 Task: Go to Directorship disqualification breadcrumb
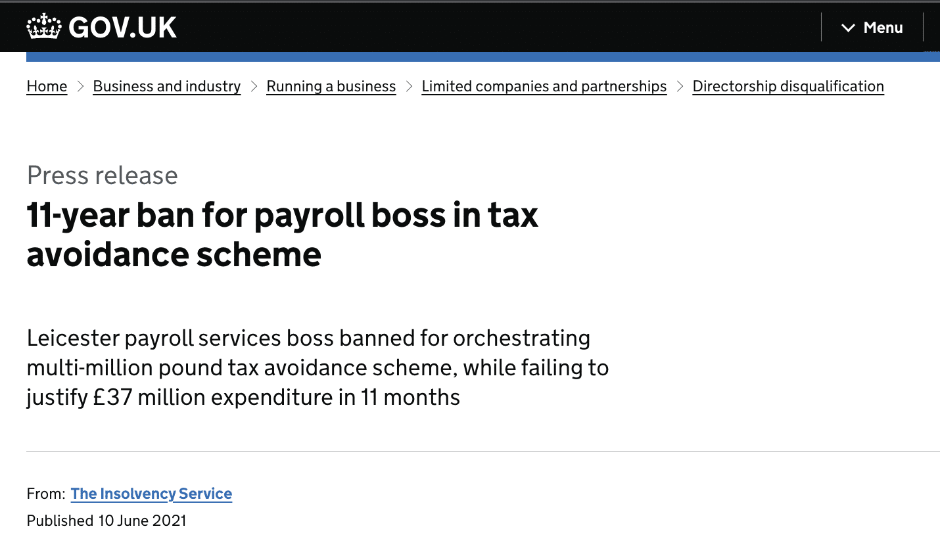pyautogui.click(x=787, y=86)
